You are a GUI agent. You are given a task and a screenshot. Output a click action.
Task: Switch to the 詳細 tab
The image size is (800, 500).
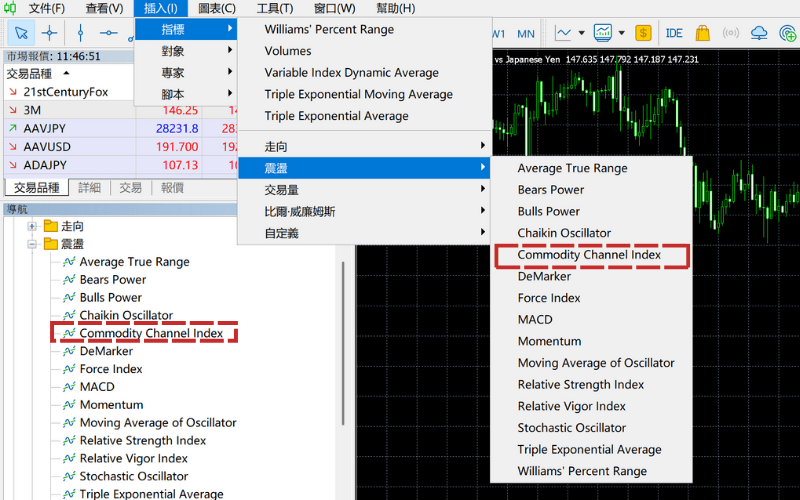89,188
